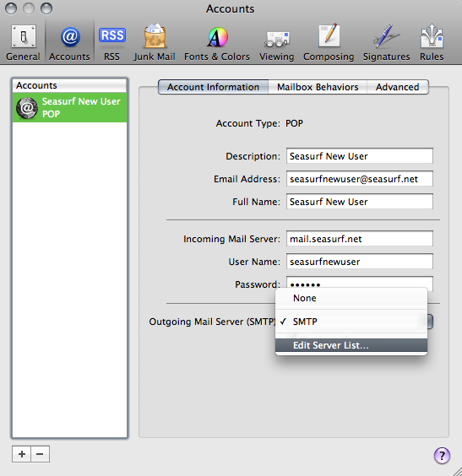The height and width of the screenshot is (476, 462).
Task: Select the checked SMTP server option
Action: click(x=351, y=322)
